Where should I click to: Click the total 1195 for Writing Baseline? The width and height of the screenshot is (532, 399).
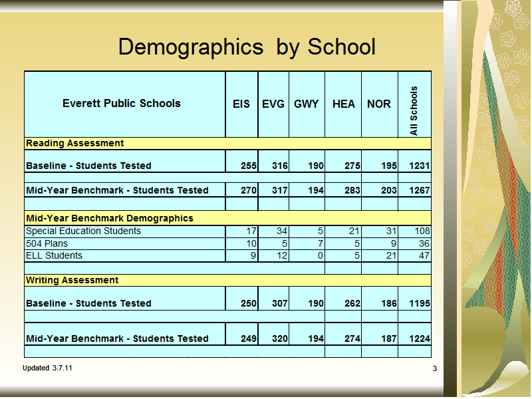[x=420, y=303]
